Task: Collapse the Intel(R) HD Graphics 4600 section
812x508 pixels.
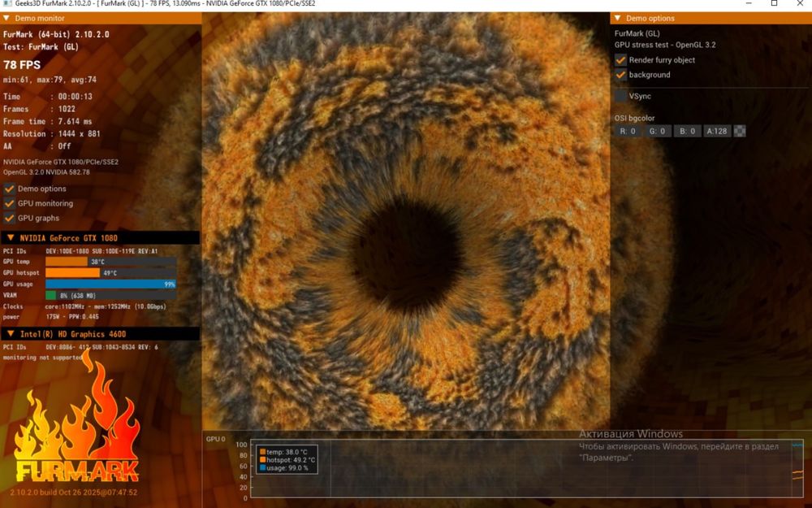Action: pyautogui.click(x=11, y=334)
